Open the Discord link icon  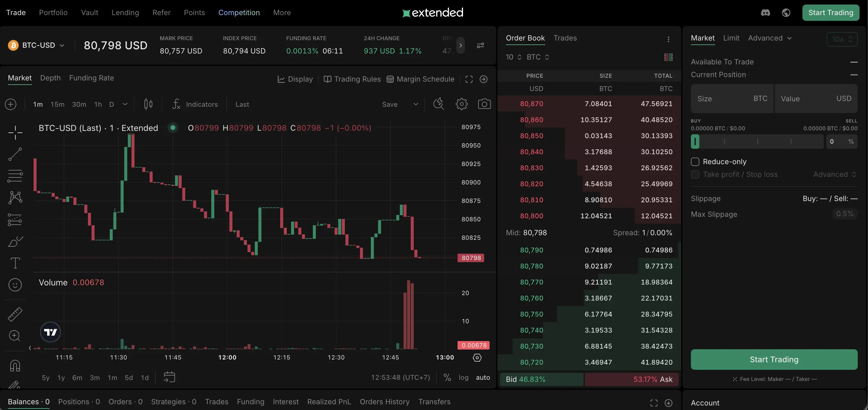point(765,13)
